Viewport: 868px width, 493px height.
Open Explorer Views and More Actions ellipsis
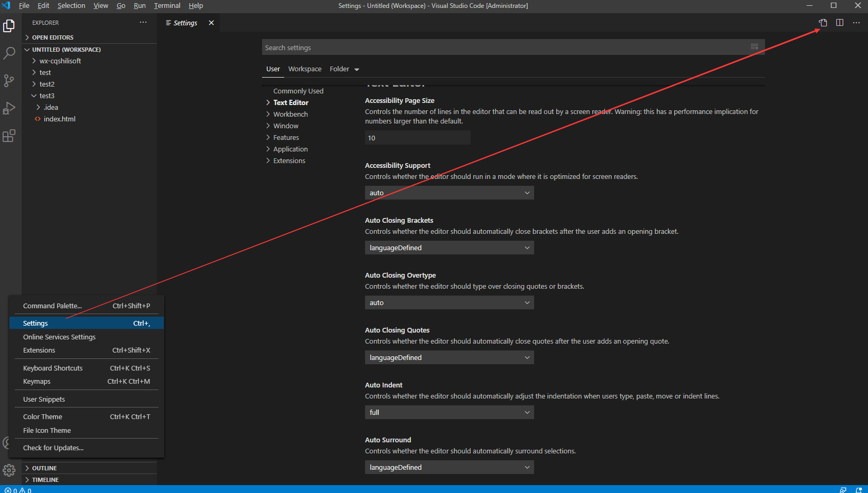143,23
